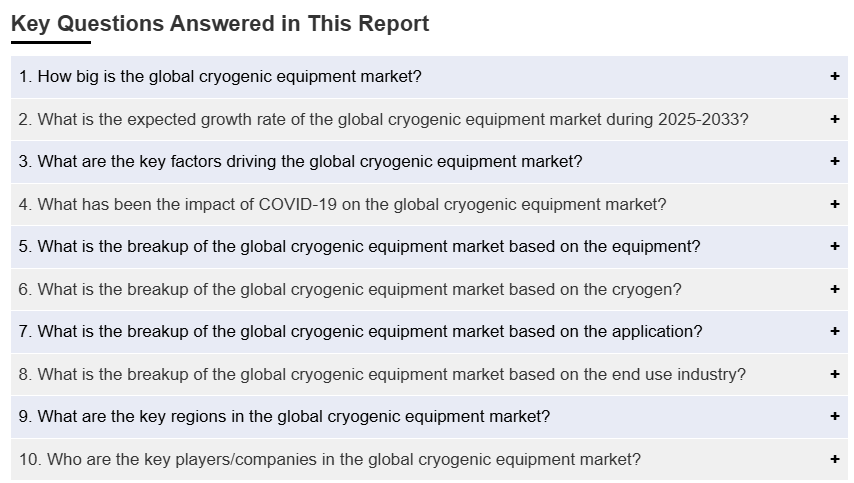Click plus icon for end use industry question
Image resolution: width=854 pixels, height=483 pixels.
pyautogui.click(x=834, y=375)
